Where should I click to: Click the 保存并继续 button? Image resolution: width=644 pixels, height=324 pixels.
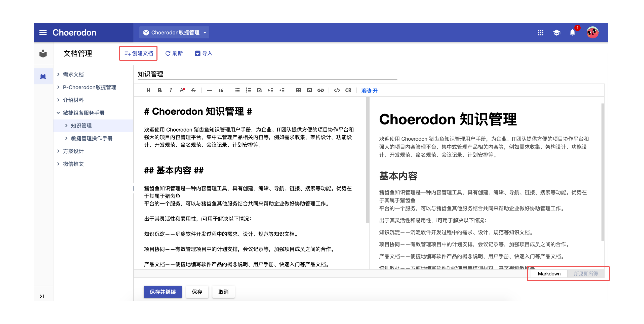[x=163, y=292]
